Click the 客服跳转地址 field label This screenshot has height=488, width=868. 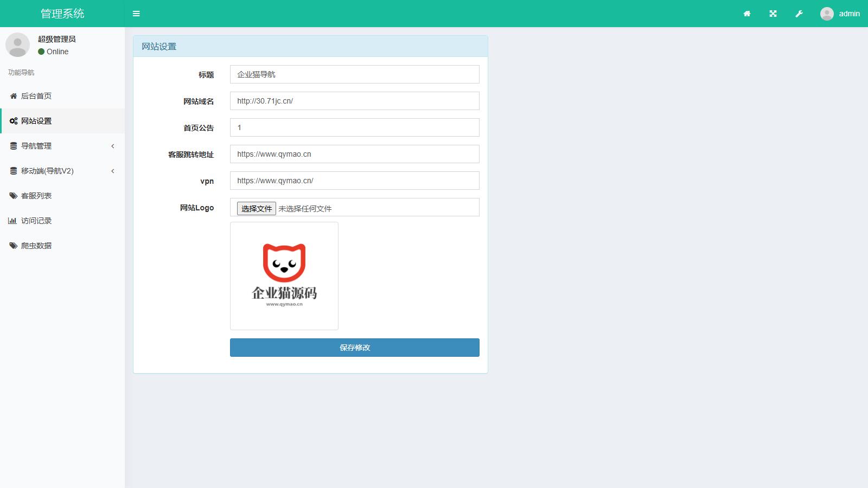click(x=191, y=155)
